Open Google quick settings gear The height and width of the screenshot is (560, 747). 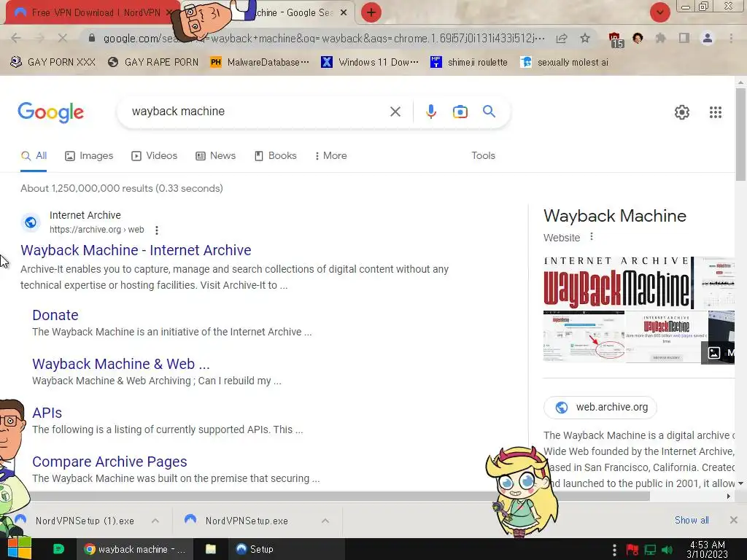[682, 112]
